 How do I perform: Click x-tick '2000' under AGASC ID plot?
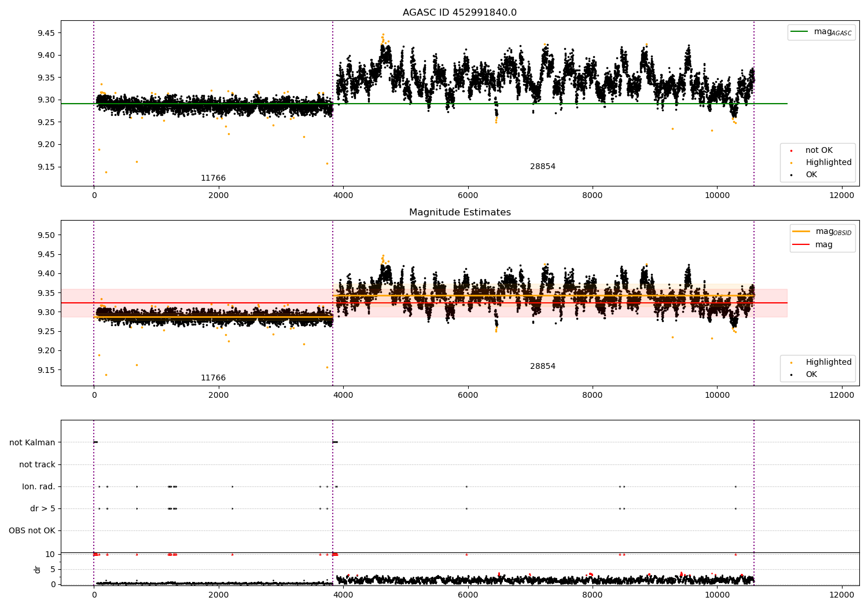(x=218, y=196)
